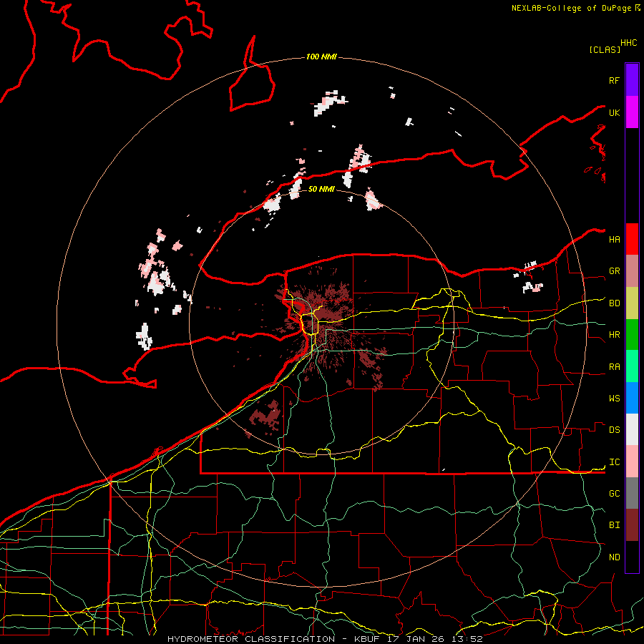Click the HR legend label

tap(614, 335)
